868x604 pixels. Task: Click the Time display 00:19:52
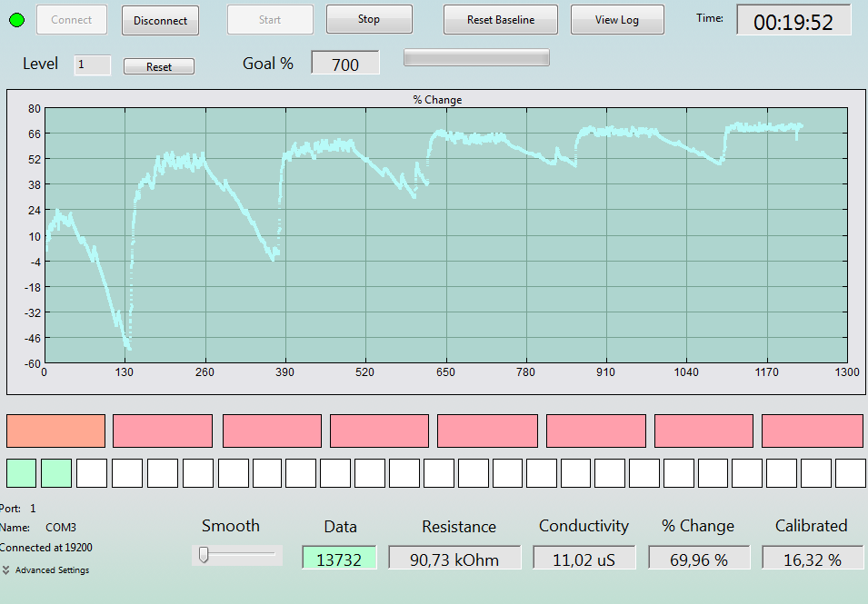(793, 21)
